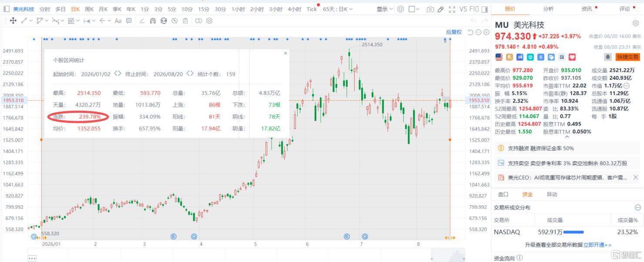
Task: Click the blue 24 hour trading badge
Action: (520, 57)
